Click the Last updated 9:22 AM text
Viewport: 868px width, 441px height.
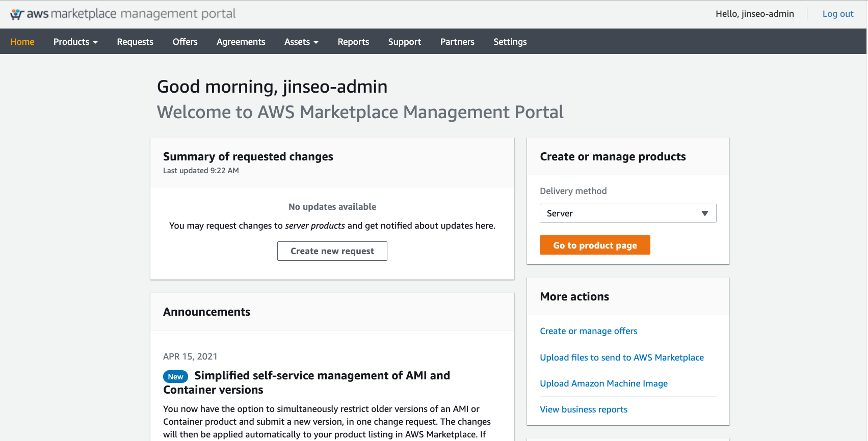(x=201, y=171)
